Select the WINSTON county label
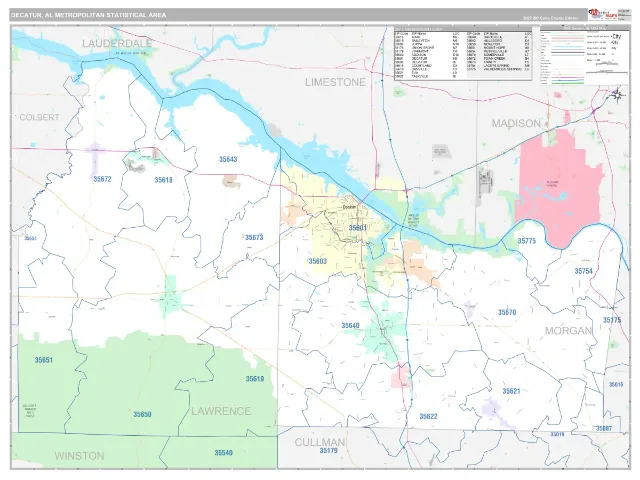This screenshot has width=640, height=480. pos(80,456)
